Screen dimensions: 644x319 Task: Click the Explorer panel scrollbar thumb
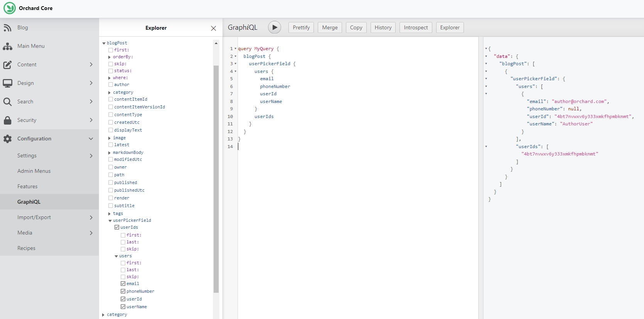pyautogui.click(x=216, y=179)
